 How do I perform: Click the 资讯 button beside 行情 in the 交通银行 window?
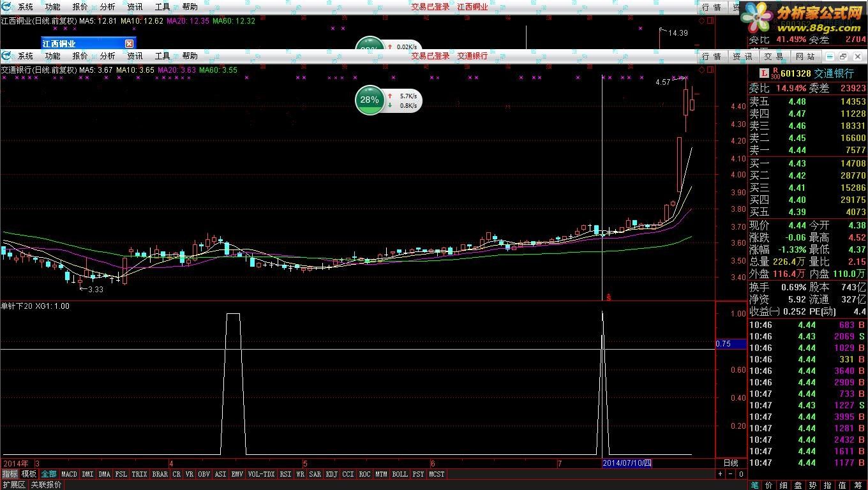point(742,57)
